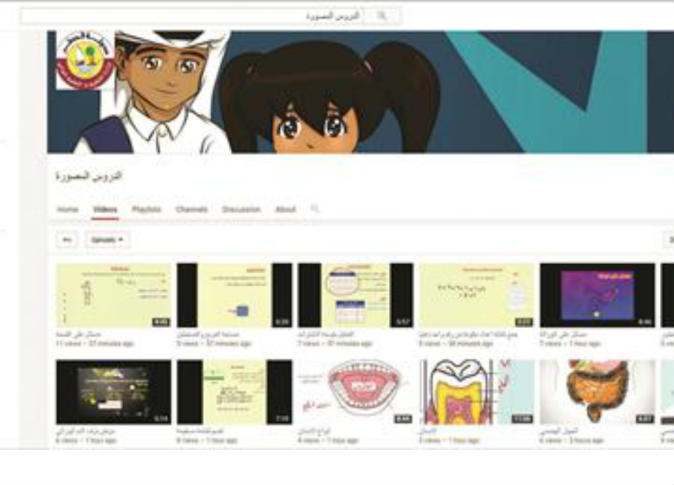Viewport: 674px width, 485px height.
Task: Open the black chalkboard video in second row
Action: tap(113, 391)
